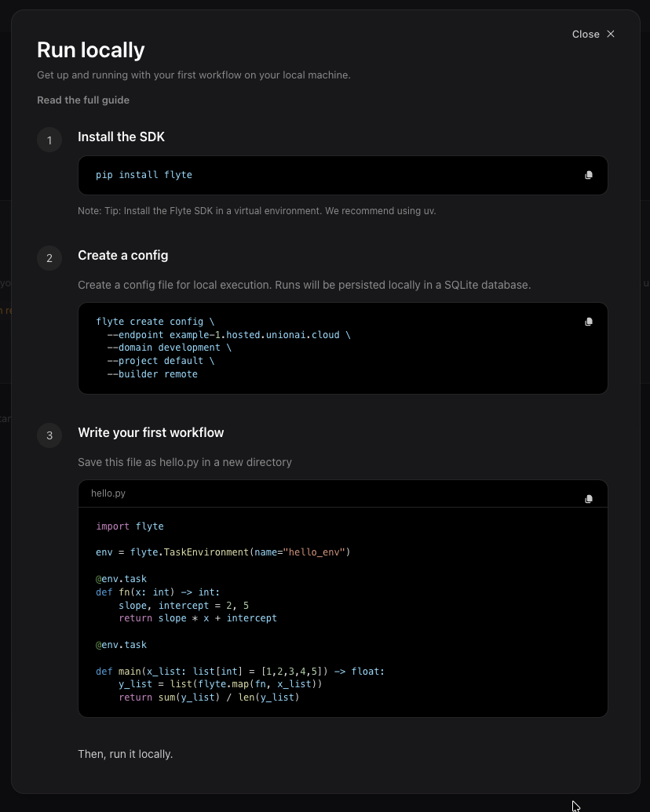Click the return slope * x + intercept line
Screen dimensions: 650x812
click(x=198, y=617)
